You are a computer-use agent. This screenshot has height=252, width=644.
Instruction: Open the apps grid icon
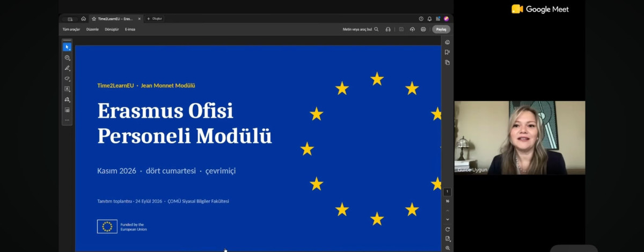438,19
